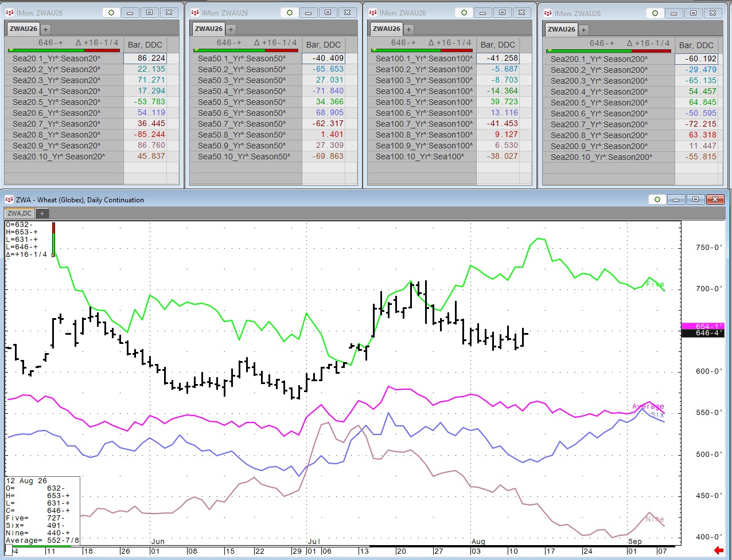The image size is (732, 560).
Task: Select the ZWAU26 tab in Season50 window
Action: [209, 29]
